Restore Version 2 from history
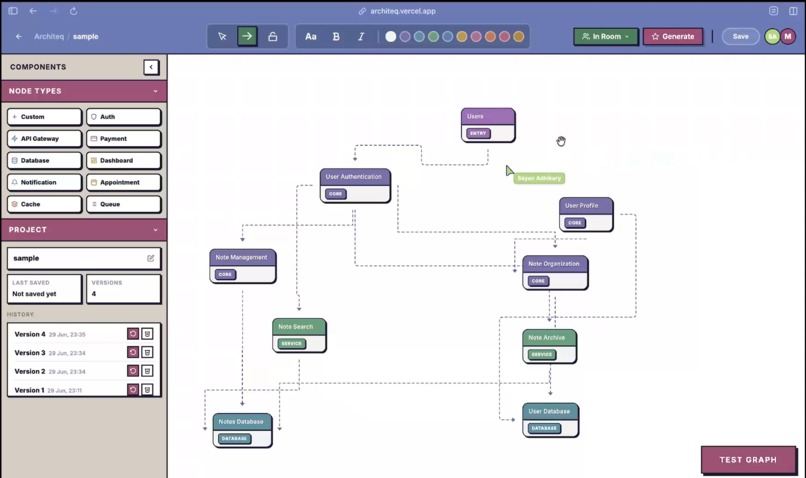This screenshot has width=806, height=478. tap(133, 371)
